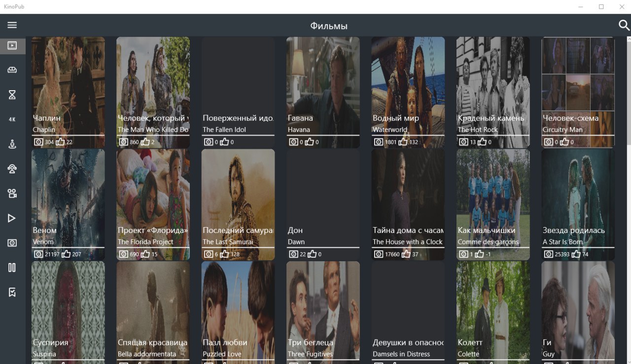This screenshot has width=631, height=364.
Task: Open the Bella addormentata poster
Action: coord(153,312)
